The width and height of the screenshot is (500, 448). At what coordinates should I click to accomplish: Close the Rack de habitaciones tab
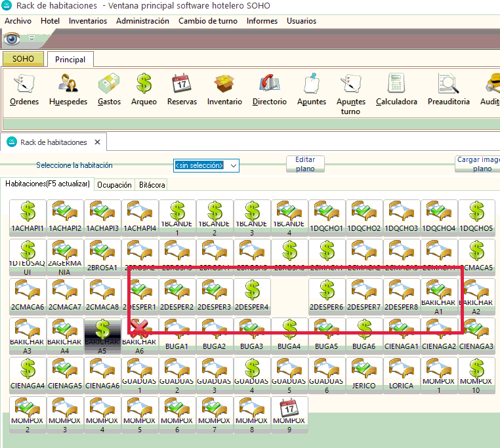coord(98,142)
